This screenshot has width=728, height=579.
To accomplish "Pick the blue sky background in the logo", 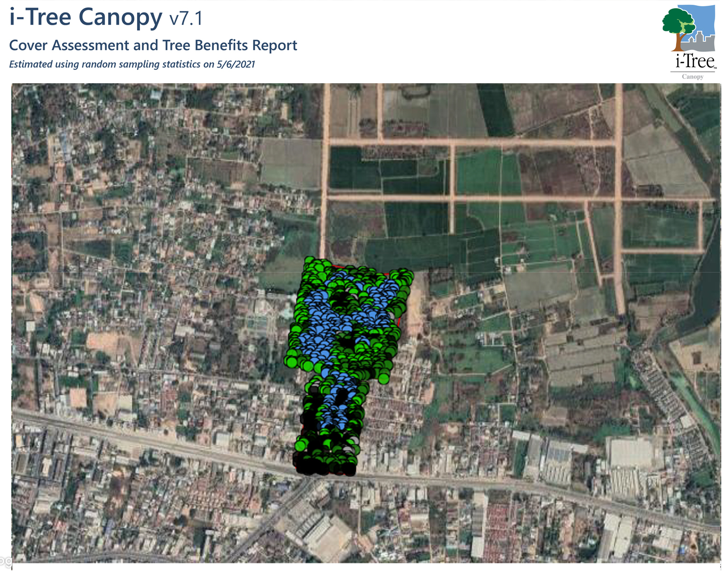I will coord(705,19).
